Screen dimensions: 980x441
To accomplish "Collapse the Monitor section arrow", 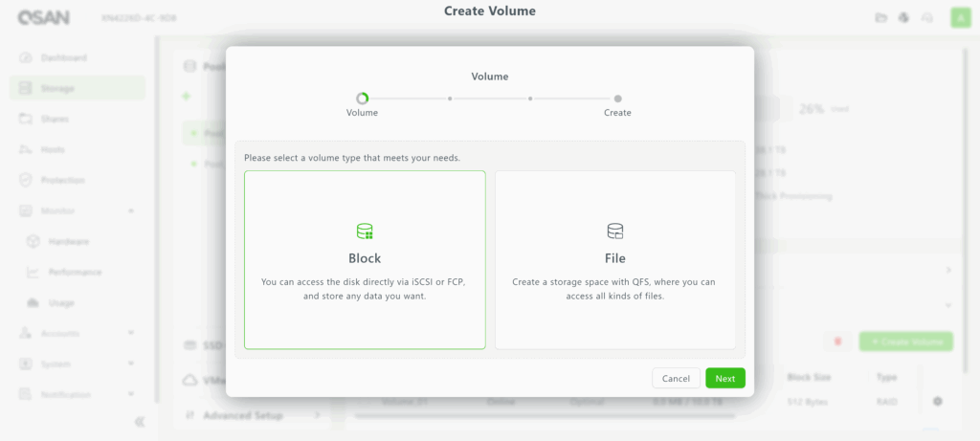I will coord(130,211).
